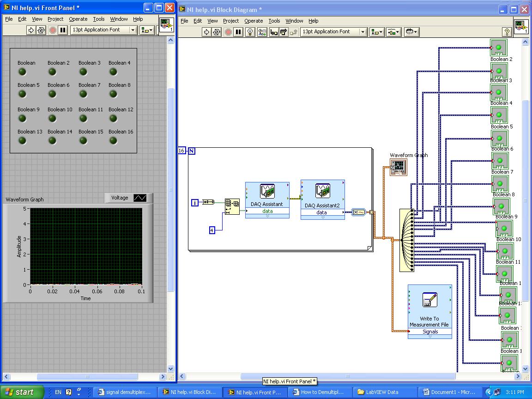
Task: Toggle the Boolean 6 LED indicator
Action: point(52,94)
